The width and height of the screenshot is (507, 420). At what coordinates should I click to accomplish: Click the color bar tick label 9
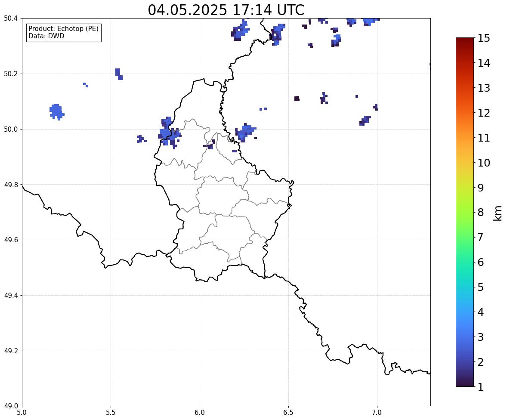click(x=481, y=188)
